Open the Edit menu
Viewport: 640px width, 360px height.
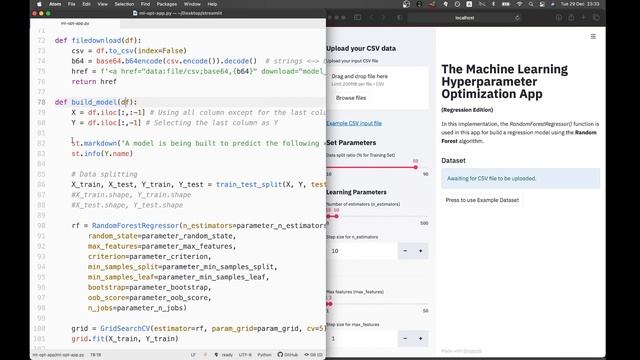pos(87,4)
